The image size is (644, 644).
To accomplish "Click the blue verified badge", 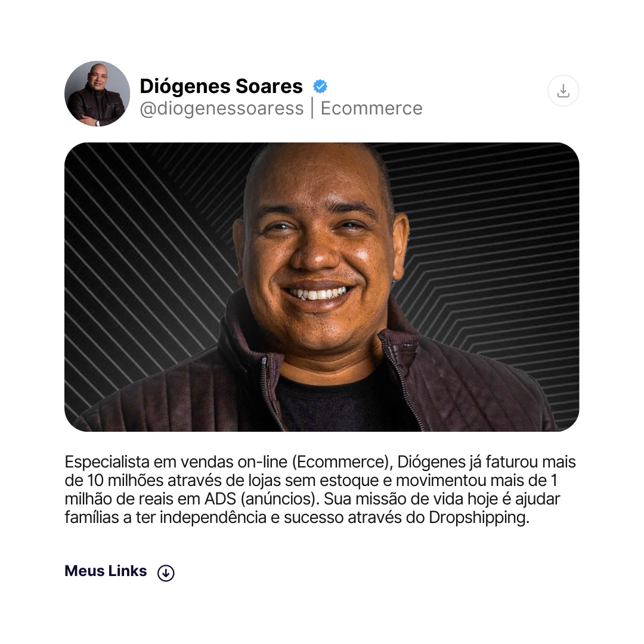I will [320, 86].
